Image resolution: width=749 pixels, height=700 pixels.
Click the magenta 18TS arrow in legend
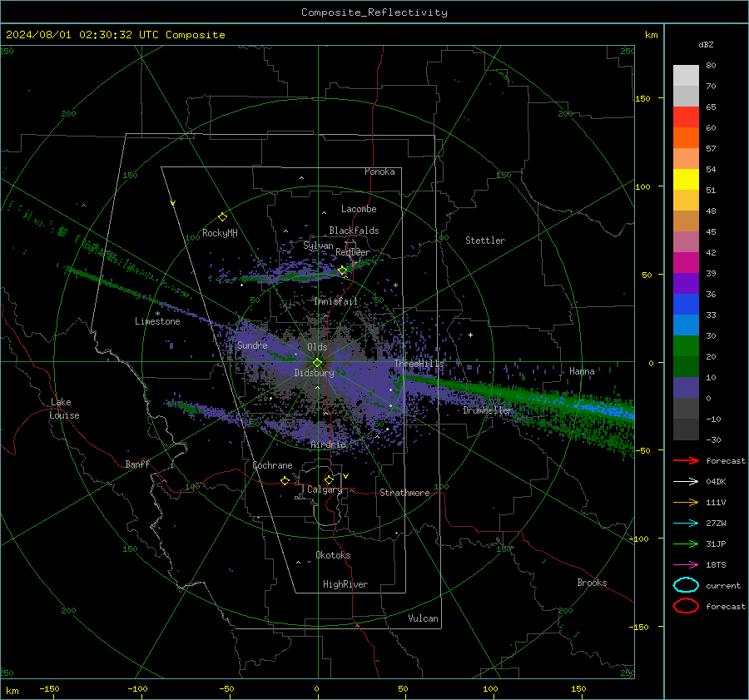pos(686,565)
